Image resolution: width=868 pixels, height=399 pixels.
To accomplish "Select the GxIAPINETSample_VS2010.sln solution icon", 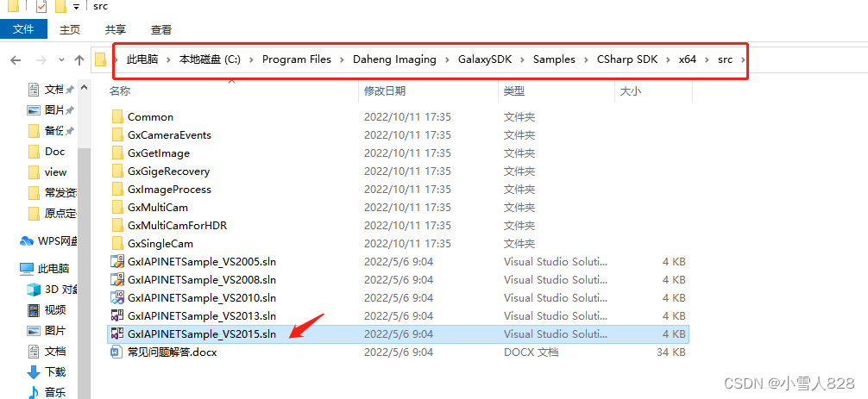I will click(x=117, y=298).
